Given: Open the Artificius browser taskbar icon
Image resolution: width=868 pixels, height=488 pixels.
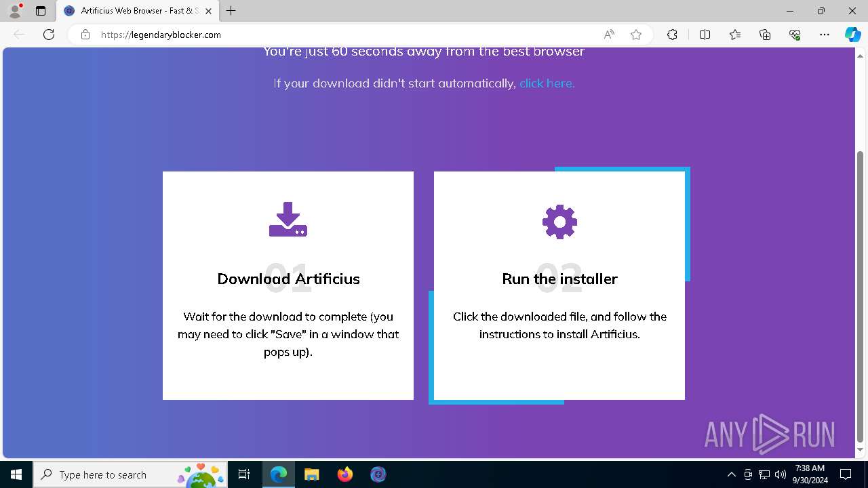Looking at the screenshot, I should [378, 474].
